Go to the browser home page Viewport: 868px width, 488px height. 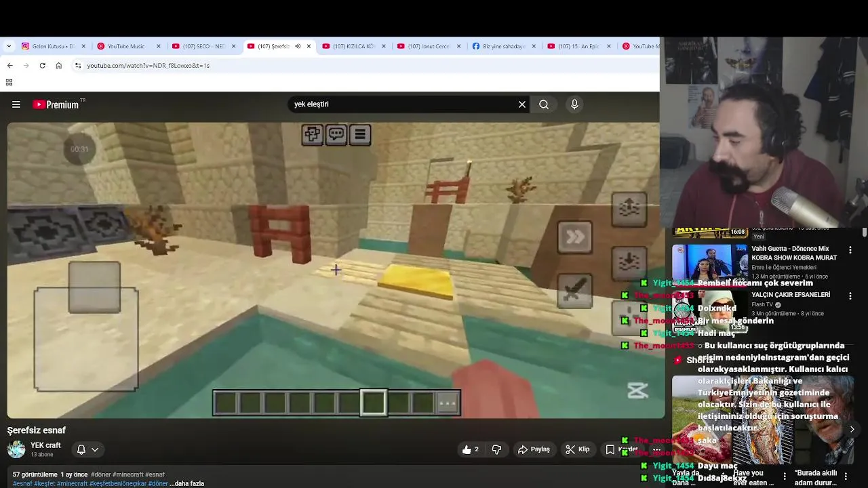(58, 65)
